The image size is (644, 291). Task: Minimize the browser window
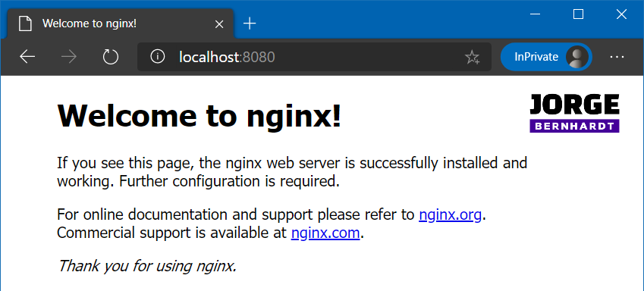[x=535, y=14]
